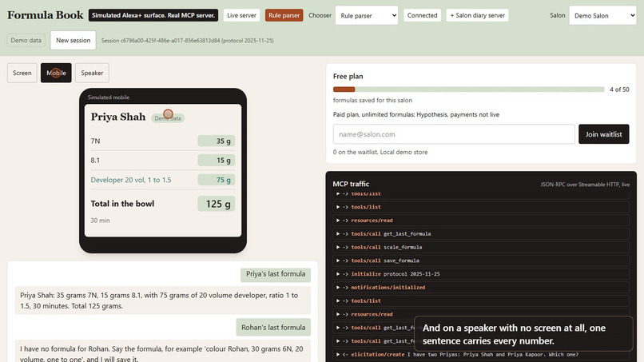
Task: Open the Salon dropdown showing Demo Salon
Action: pos(602,15)
